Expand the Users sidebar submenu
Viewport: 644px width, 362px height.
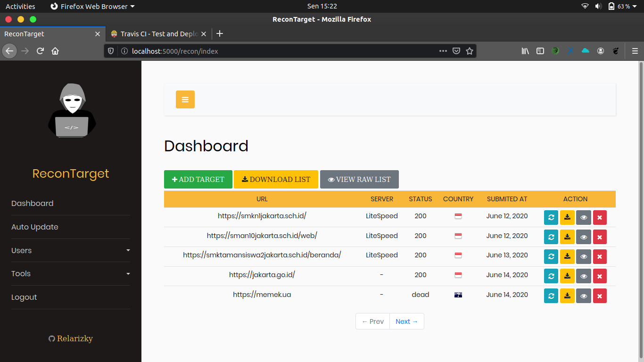click(x=71, y=250)
